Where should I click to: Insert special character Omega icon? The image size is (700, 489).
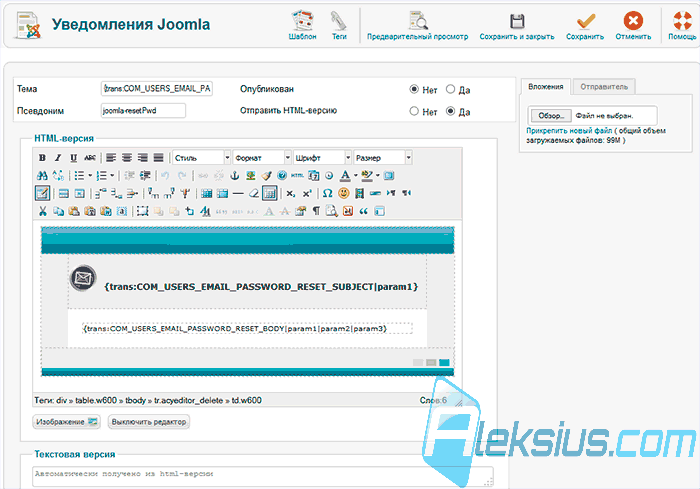click(327, 193)
